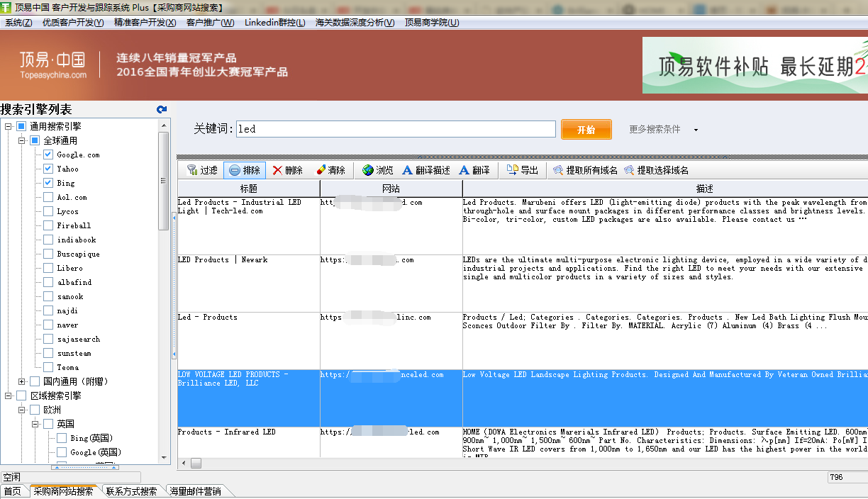Collapse the 通用搜索引擎 tree node
This screenshot has width=868, height=499.
[x=9, y=126]
